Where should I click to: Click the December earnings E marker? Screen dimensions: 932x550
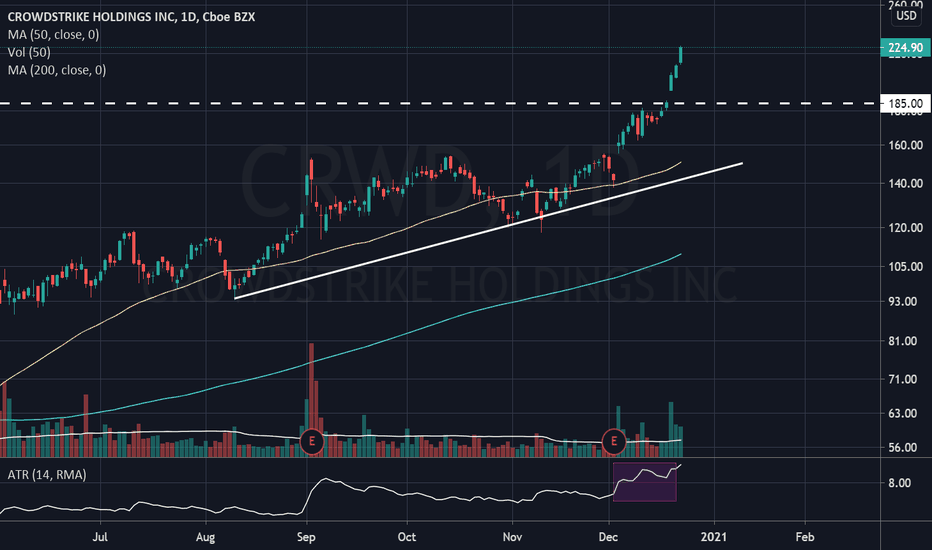613,442
